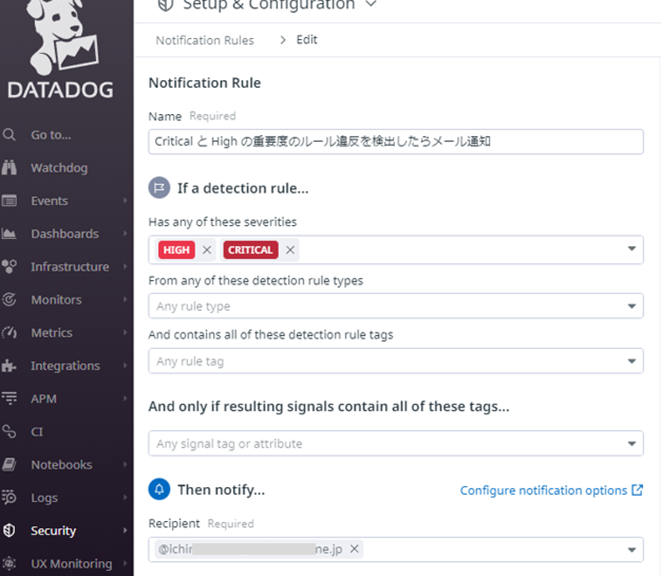Click the breadcrumb separator chevron
661x576 pixels.
283,40
